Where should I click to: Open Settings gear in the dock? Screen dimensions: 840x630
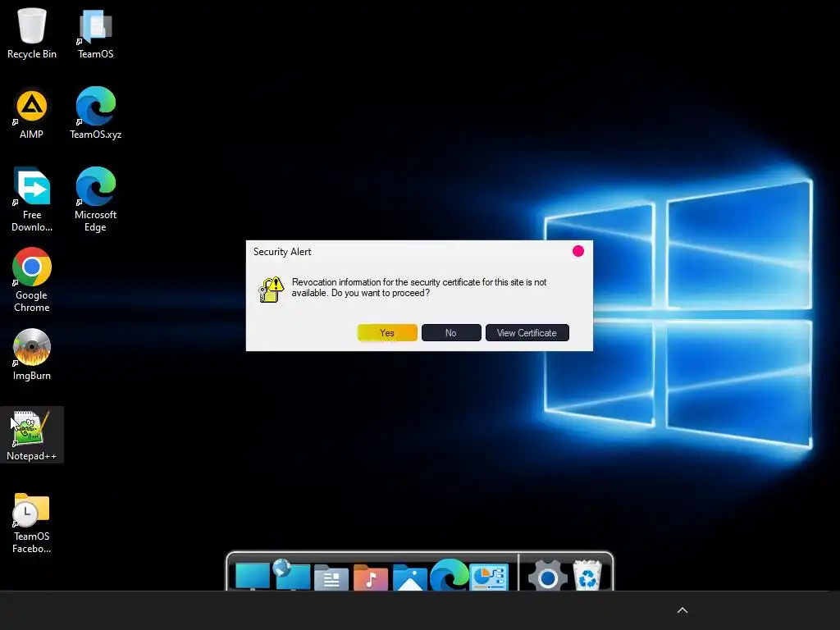(547, 576)
